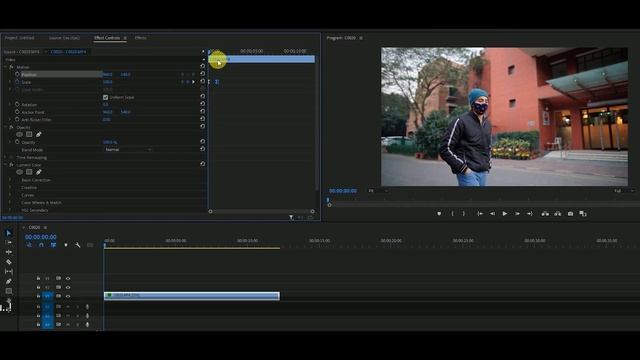
Task: Toggle the Motion effect fx switch
Action: click(11, 67)
